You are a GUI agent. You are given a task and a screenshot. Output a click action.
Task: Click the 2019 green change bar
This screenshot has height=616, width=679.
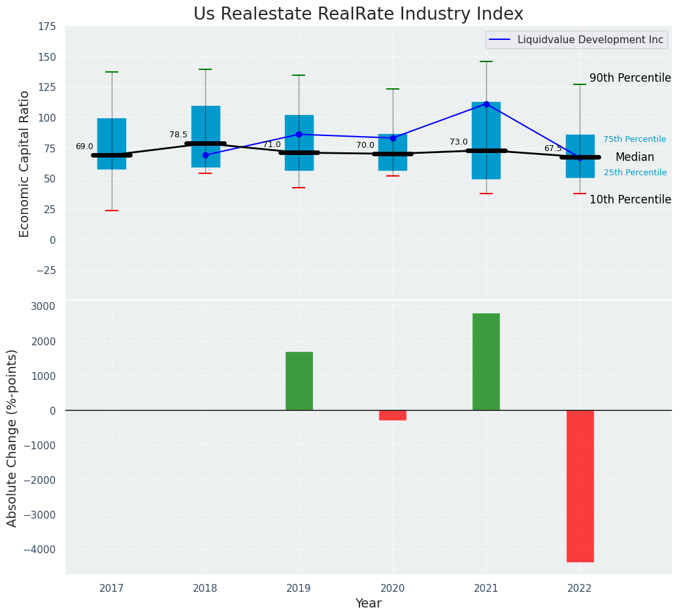coord(299,381)
